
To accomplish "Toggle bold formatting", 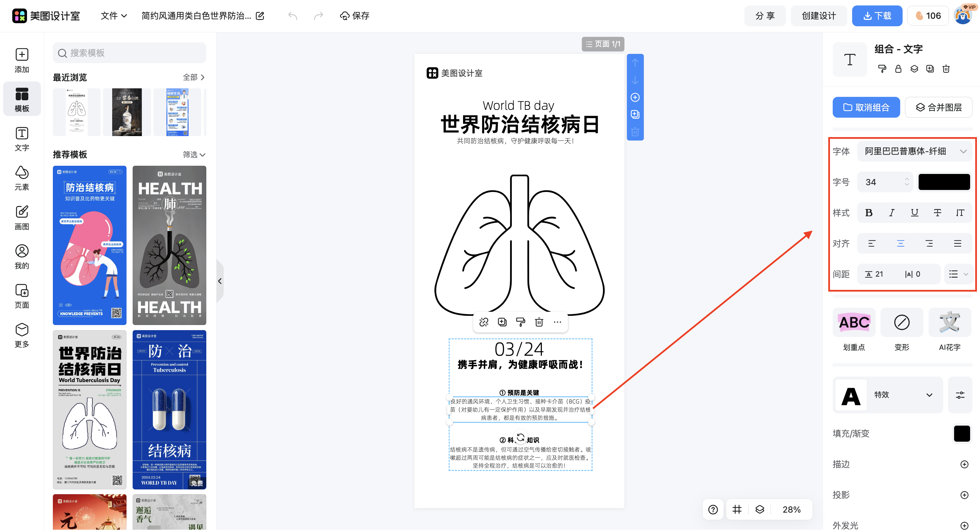I will [x=868, y=213].
